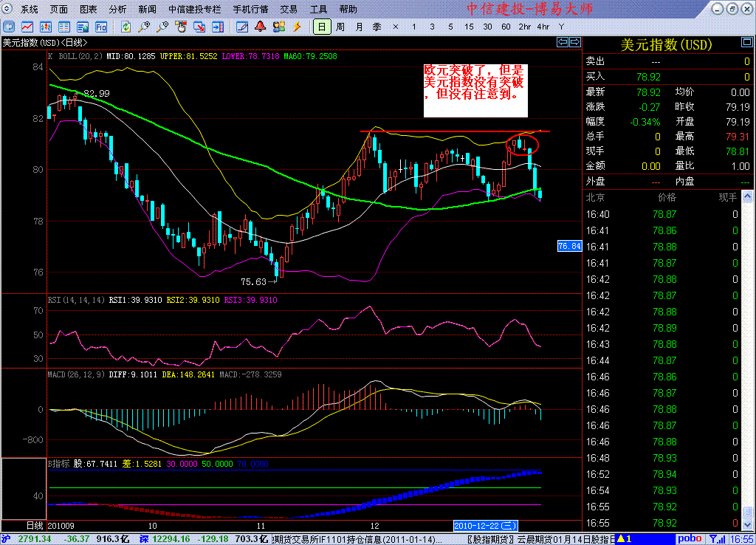Open the 工具 menu
The height and width of the screenshot is (545, 756).
click(x=318, y=9)
